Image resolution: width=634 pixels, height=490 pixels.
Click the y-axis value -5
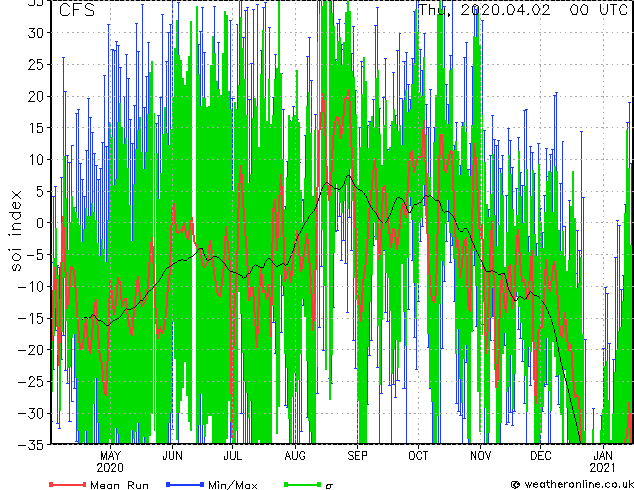[37, 255]
